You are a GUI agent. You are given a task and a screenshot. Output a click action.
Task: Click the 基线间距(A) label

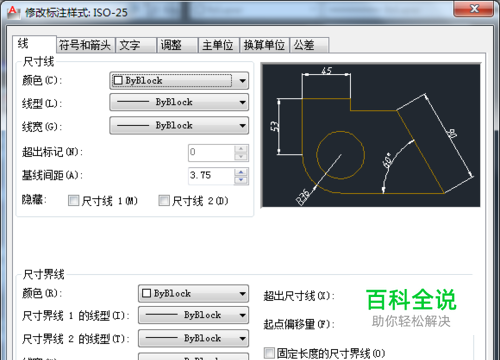(x=52, y=175)
